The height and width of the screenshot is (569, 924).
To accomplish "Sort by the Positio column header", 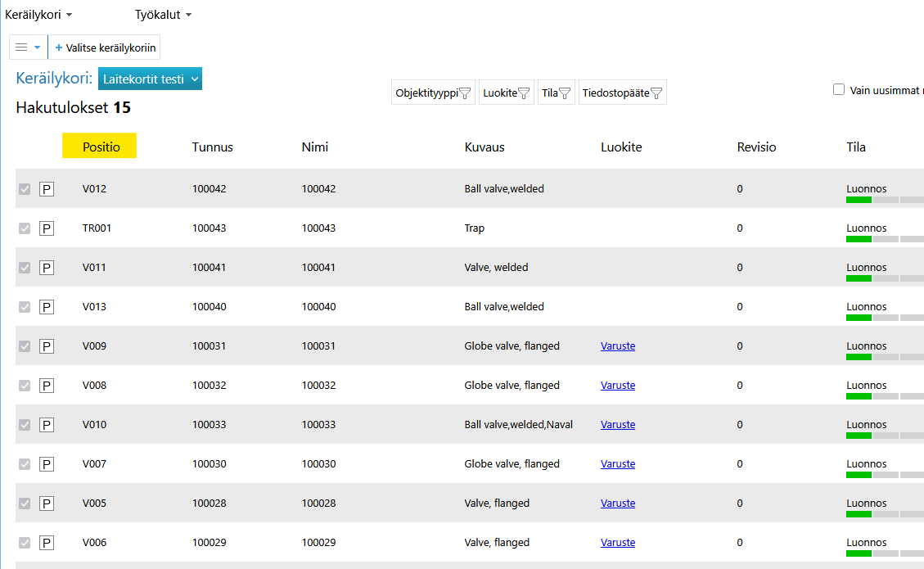I will 101,147.
